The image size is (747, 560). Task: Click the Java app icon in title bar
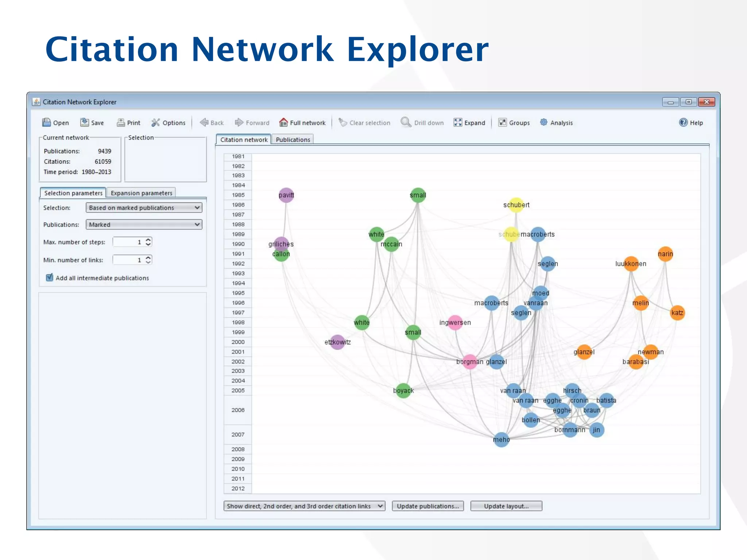36,102
